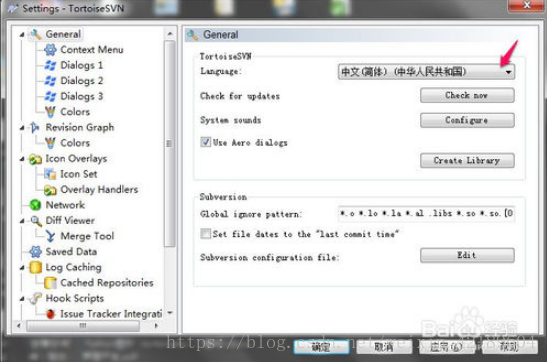Select Overlay Handlers in the tree
Screen dimensions: 547x362
[99, 190]
